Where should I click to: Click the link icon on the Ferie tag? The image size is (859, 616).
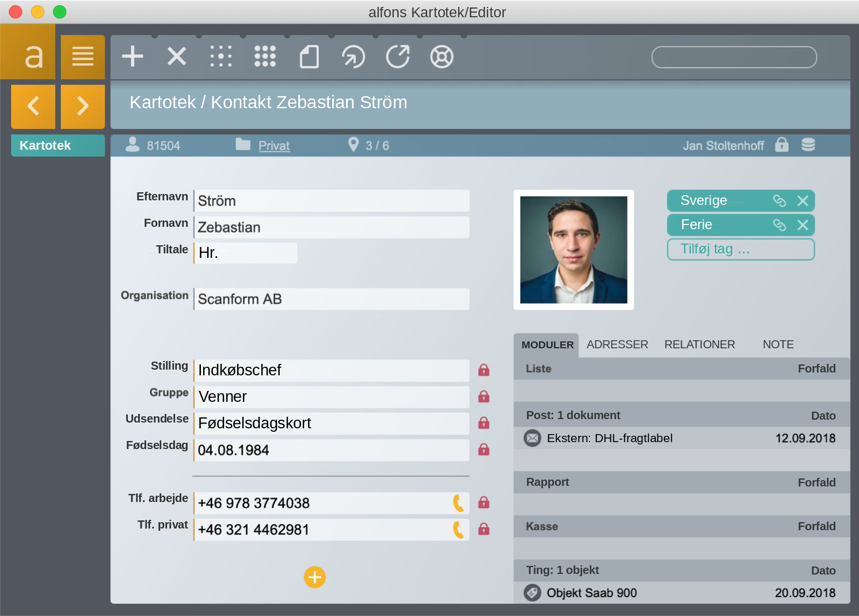click(x=779, y=225)
